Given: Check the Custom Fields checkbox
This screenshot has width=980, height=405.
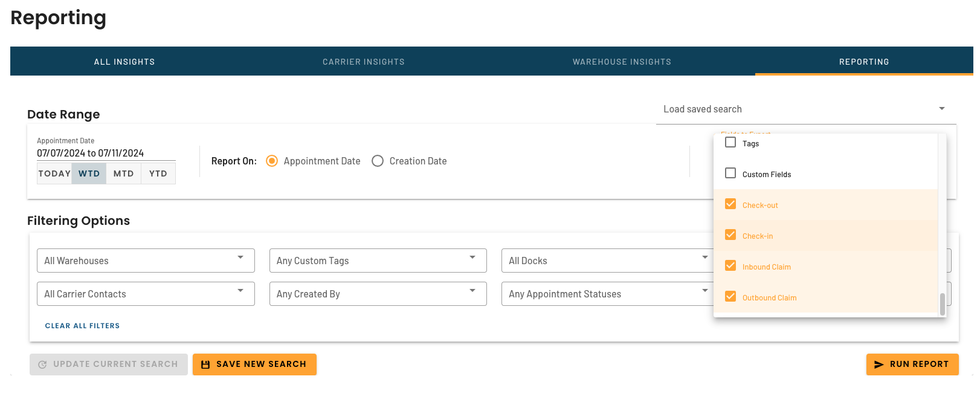Looking at the screenshot, I should pos(730,173).
